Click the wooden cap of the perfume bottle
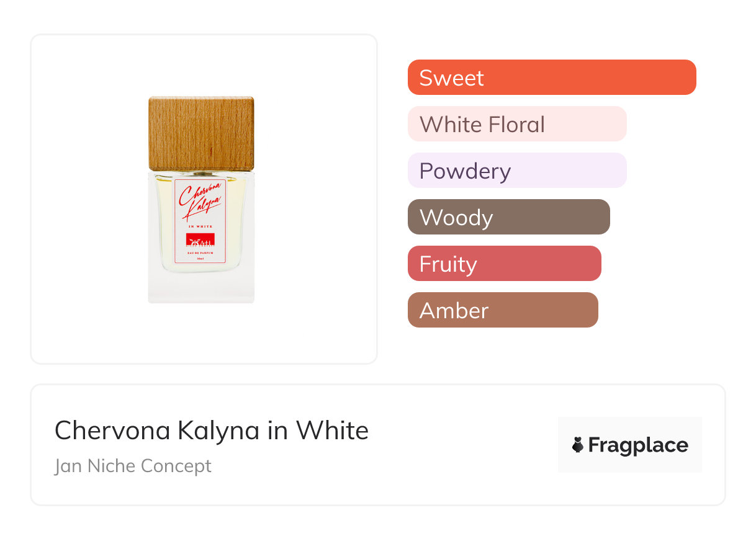Image resolution: width=756 pixels, height=536 pixels. pyautogui.click(x=201, y=133)
